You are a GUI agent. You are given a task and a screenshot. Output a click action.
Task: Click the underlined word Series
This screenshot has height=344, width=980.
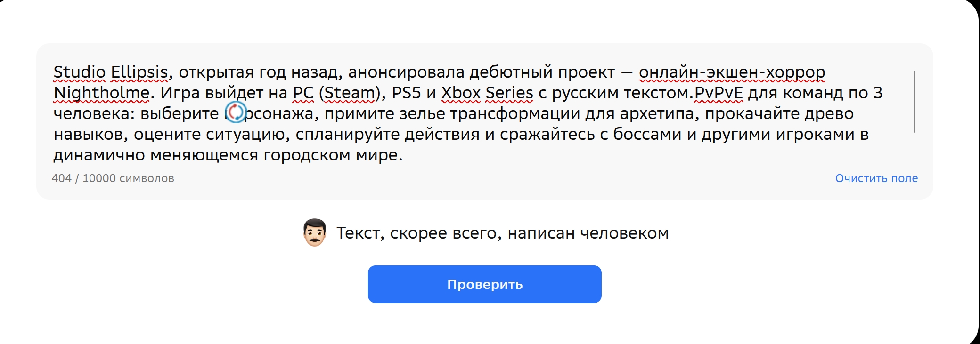coord(509,93)
